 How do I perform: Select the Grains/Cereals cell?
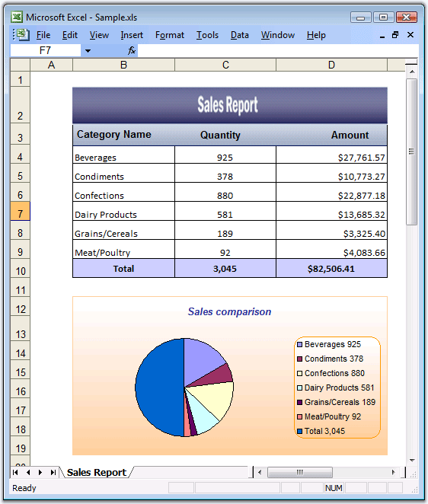(124, 231)
